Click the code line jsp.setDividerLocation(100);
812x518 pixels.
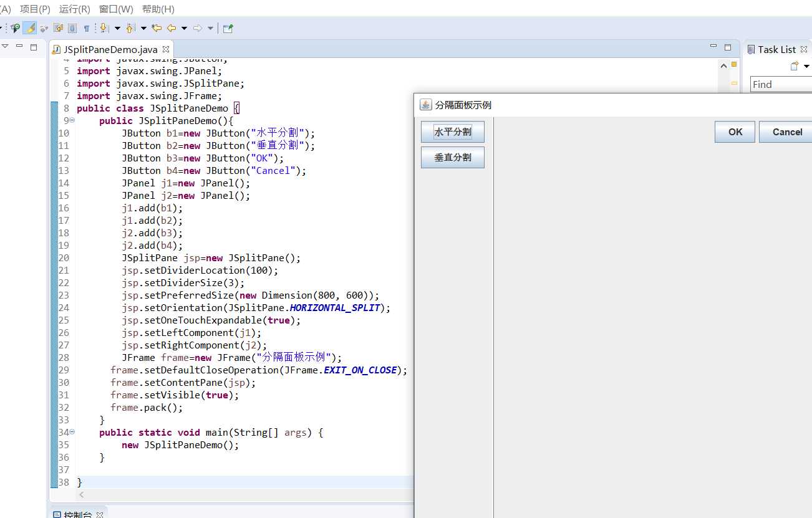click(x=200, y=270)
